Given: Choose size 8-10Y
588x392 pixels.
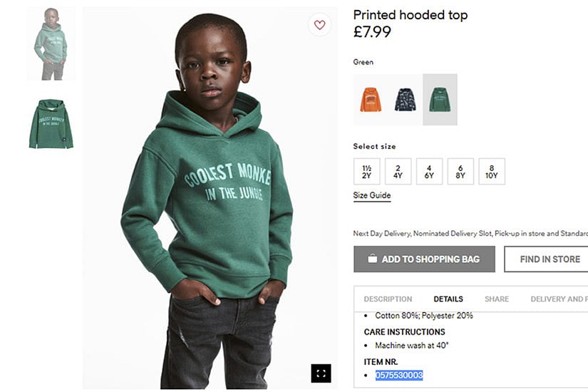Looking at the screenshot, I should coord(492,172).
